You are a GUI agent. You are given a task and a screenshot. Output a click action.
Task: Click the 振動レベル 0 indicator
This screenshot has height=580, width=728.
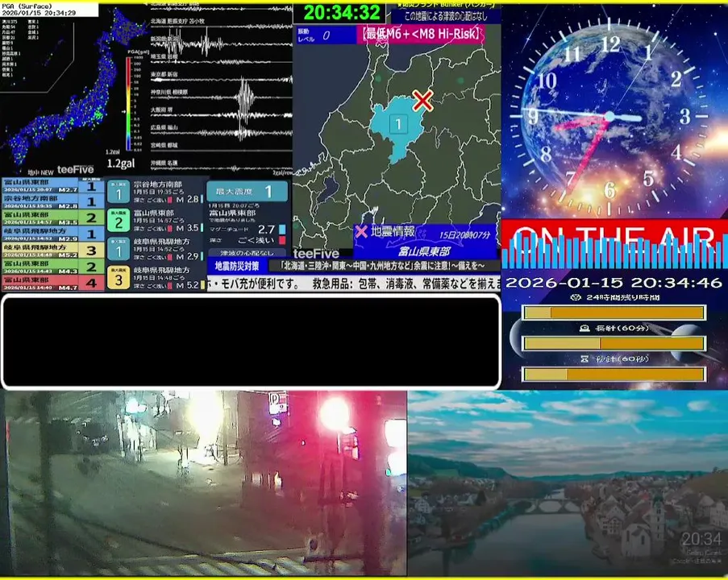tap(326, 35)
